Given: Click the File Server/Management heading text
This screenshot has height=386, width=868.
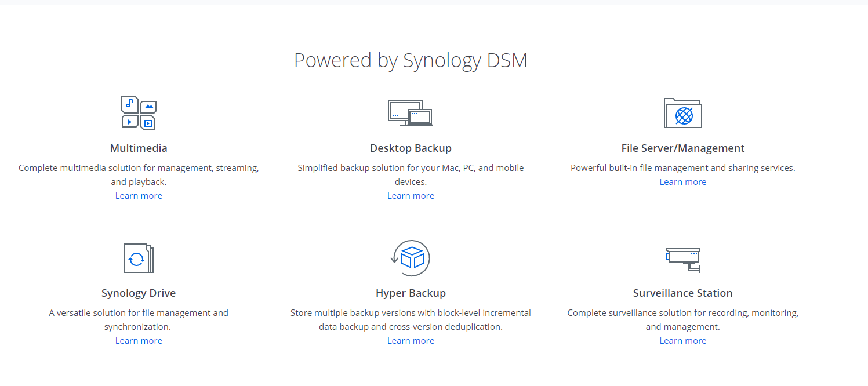Looking at the screenshot, I should (682, 148).
